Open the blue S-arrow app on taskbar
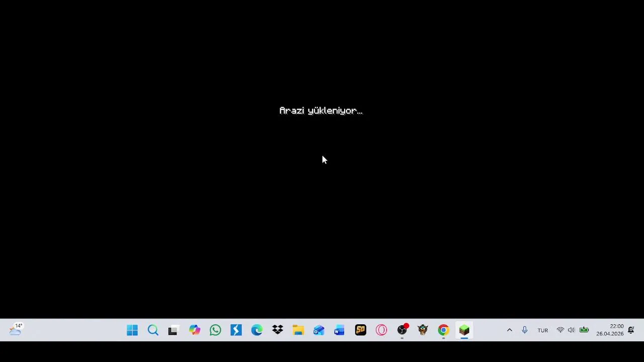Image resolution: width=644 pixels, height=362 pixels. [x=236, y=330]
